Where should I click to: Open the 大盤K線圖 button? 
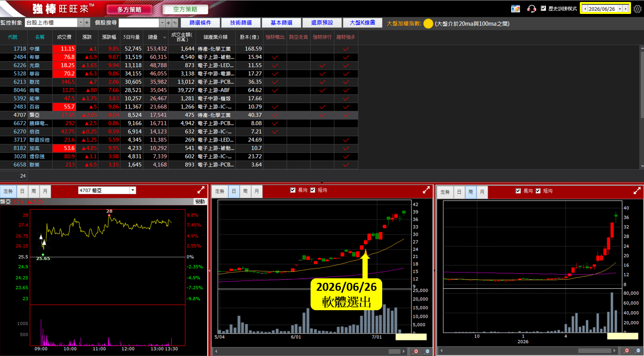click(362, 23)
